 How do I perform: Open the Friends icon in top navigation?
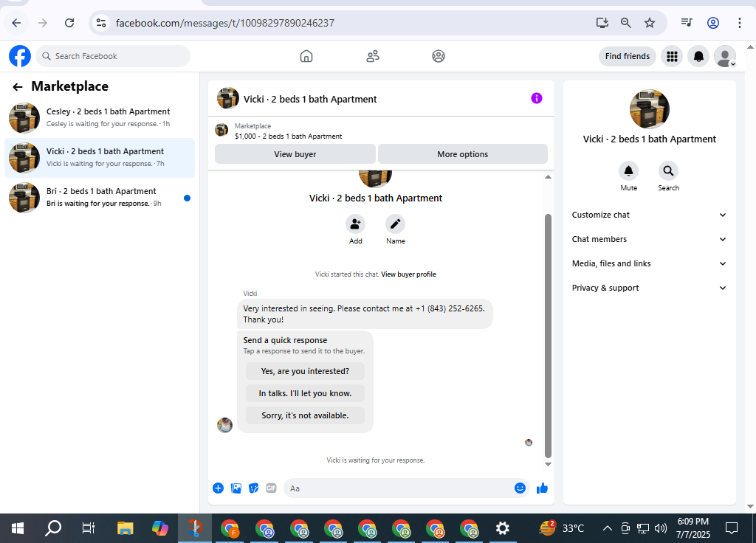pos(373,56)
